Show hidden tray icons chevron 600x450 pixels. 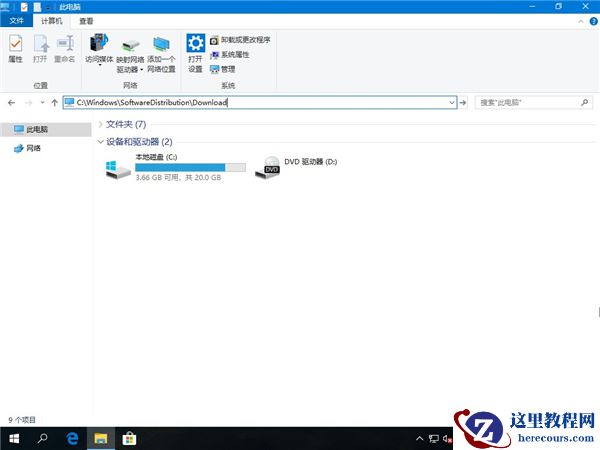click(419, 439)
